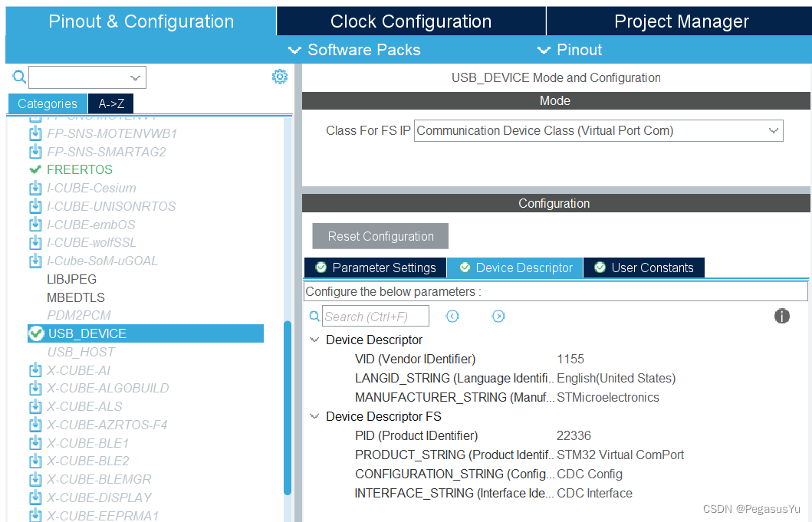Click the parameter Search (Ctrl+F) field

pos(375,317)
